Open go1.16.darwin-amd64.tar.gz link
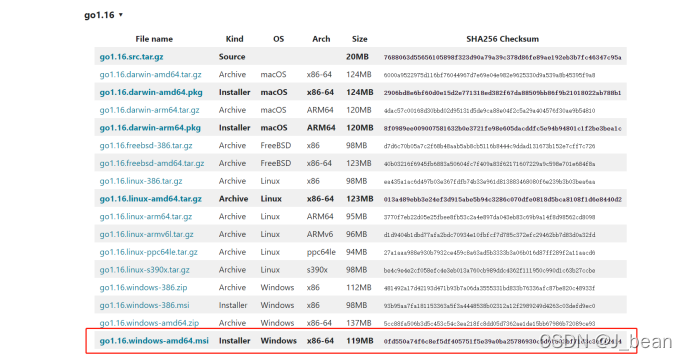The height and width of the screenshot is (360, 687). pyautogui.click(x=150, y=74)
